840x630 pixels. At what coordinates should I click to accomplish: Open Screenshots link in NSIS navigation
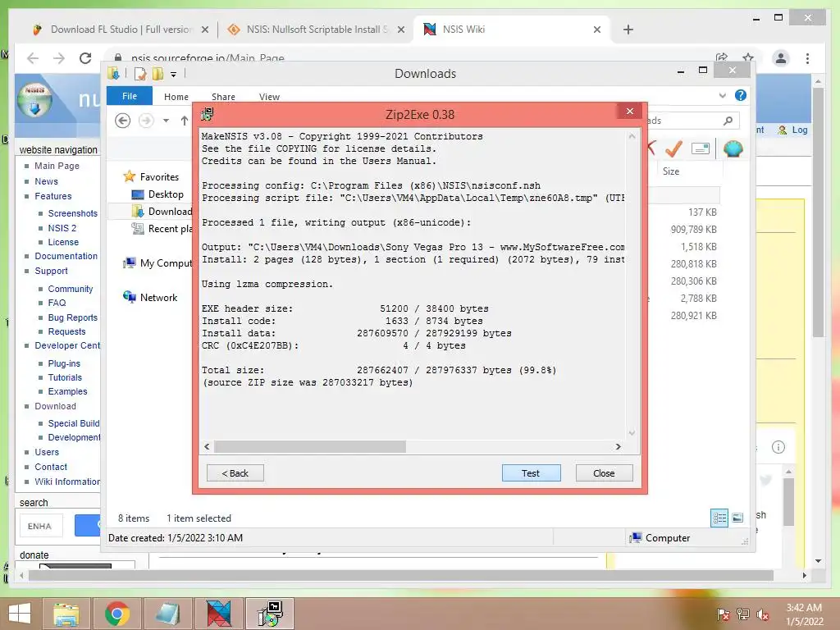tap(73, 213)
